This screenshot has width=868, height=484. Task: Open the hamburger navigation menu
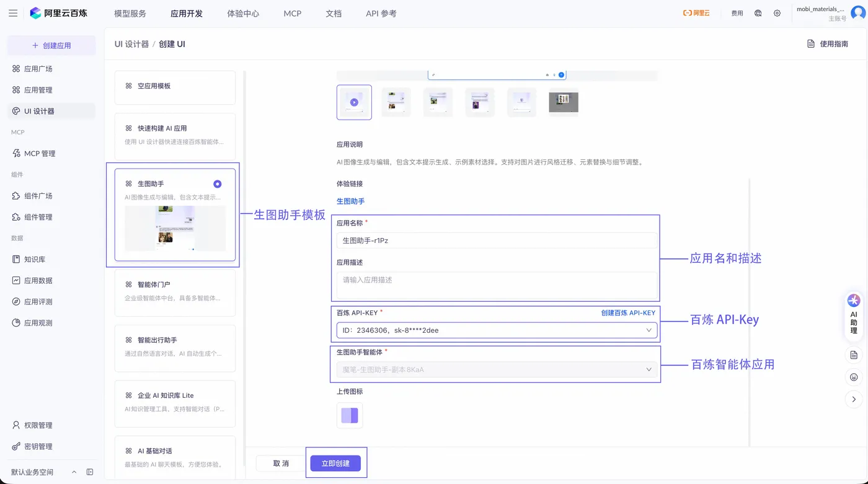coord(13,13)
